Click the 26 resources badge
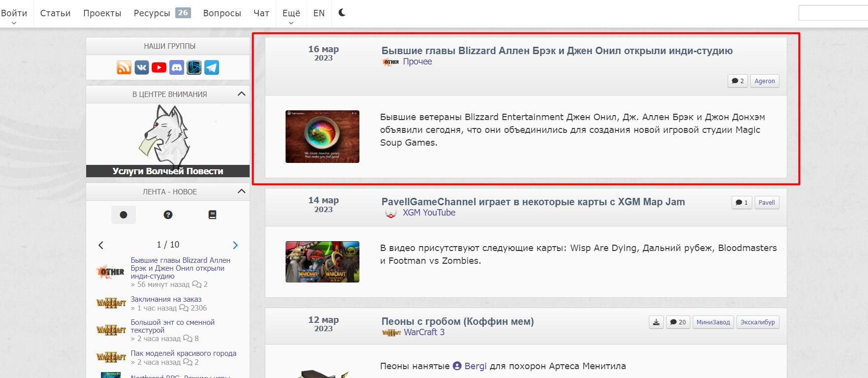The width and height of the screenshot is (868, 378). [183, 13]
